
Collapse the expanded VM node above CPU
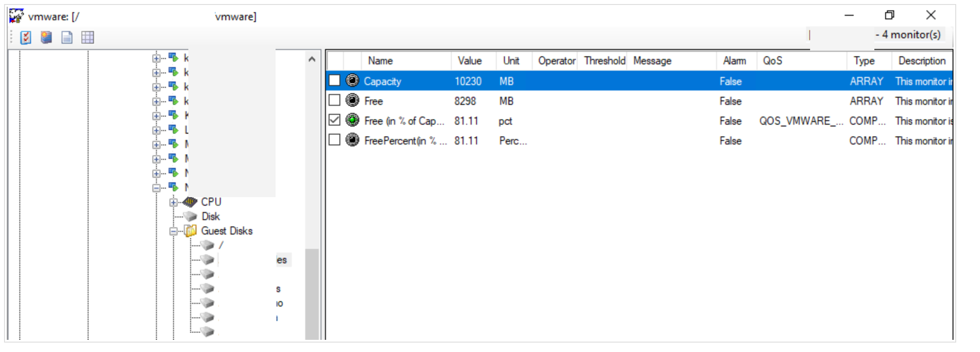[x=156, y=188]
